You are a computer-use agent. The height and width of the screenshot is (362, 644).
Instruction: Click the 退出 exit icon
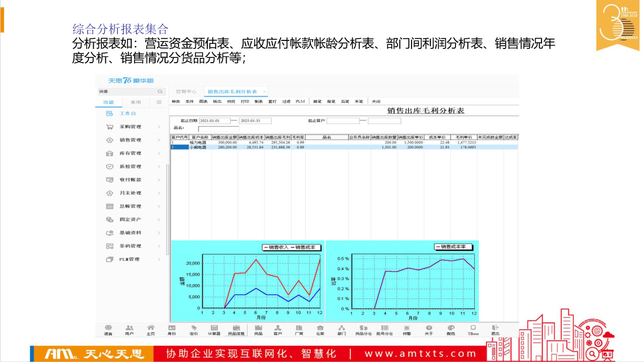coord(495,328)
